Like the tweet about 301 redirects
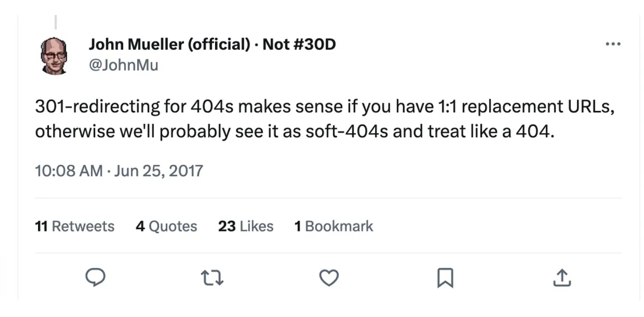644x317 pixels. click(x=329, y=278)
